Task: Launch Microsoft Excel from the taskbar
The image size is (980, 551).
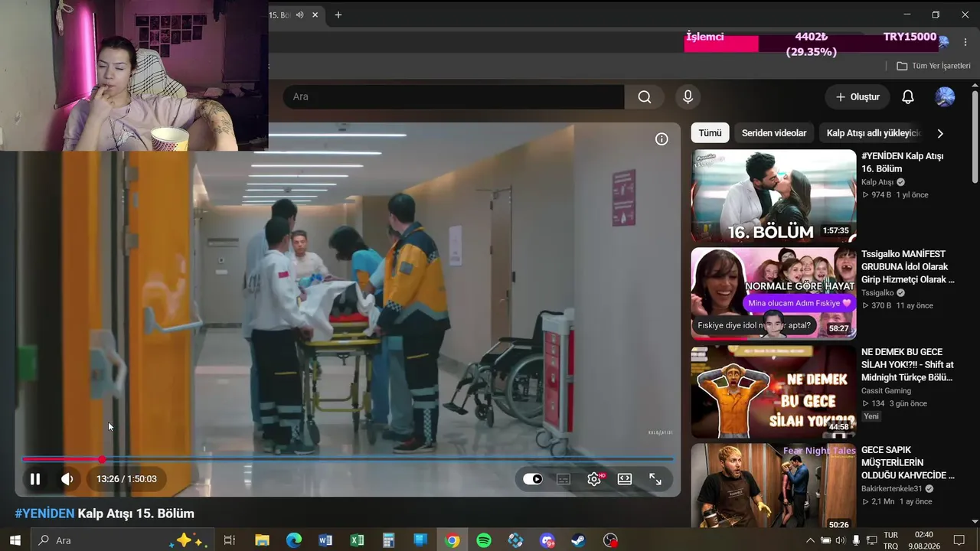Action: pyautogui.click(x=358, y=540)
